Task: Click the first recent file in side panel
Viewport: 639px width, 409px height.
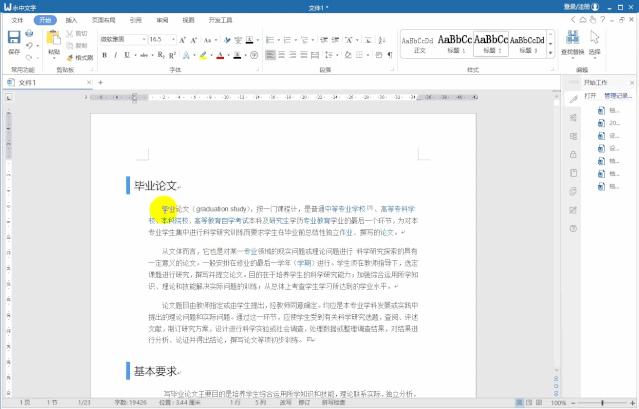Action: pos(609,110)
